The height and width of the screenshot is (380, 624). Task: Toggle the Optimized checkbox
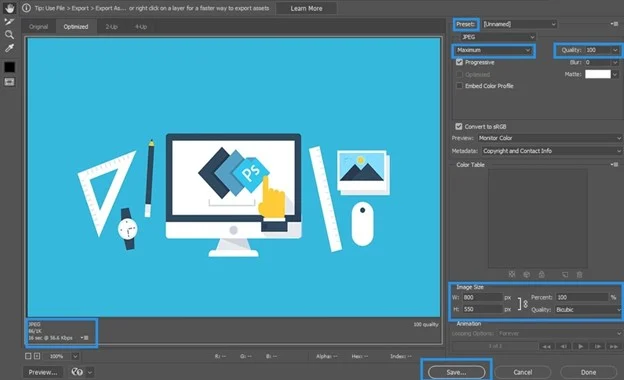point(460,74)
